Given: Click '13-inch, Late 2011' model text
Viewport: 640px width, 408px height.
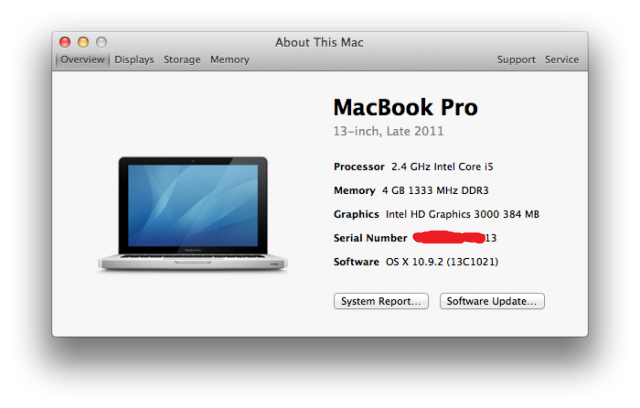Looking at the screenshot, I should coord(388,131).
